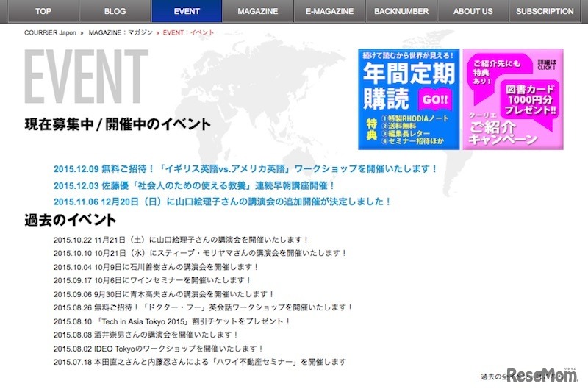The height and width of the screenshot is (392, 588).
Task: Open the 2015.08.26 ドクター・フー英会話ワークショップ entry
Action: [203, 307]
